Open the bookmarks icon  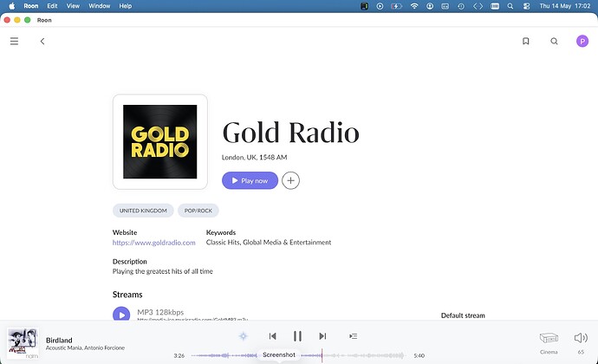[x=525, y=42]
